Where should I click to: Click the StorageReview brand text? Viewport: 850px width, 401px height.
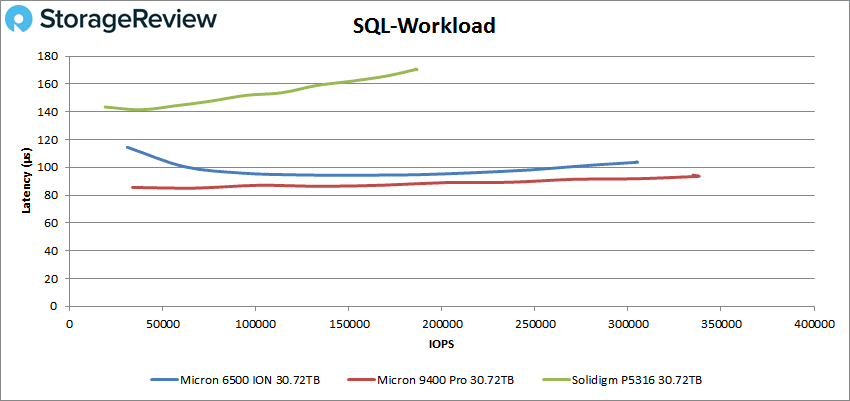tap(128, 20)
